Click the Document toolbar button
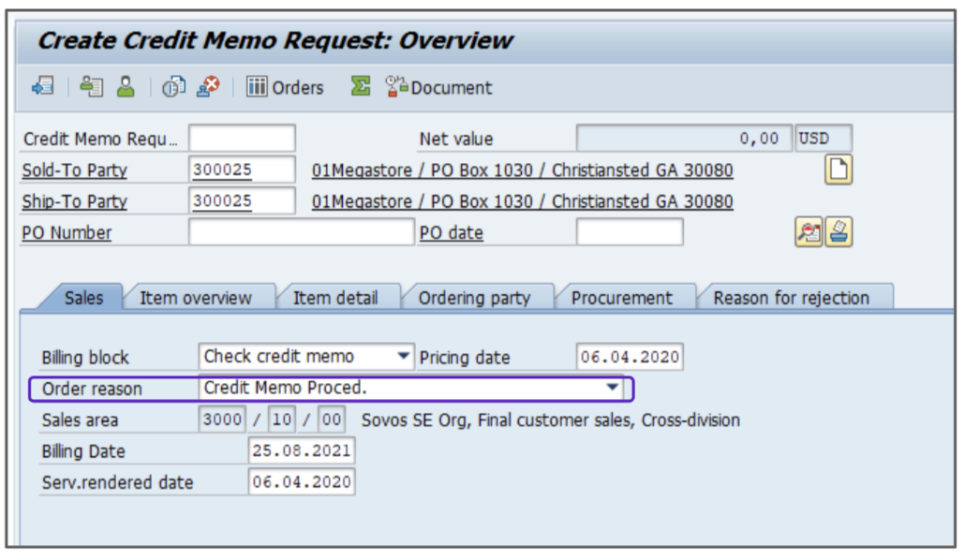This screenshot has width=965, height=560. click(x=438, y=87)
